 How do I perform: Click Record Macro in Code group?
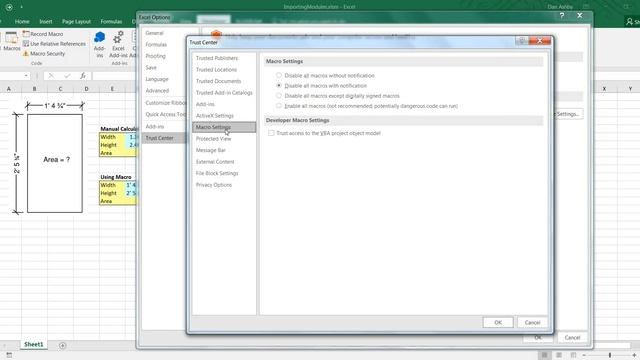(x=43, y=34)
